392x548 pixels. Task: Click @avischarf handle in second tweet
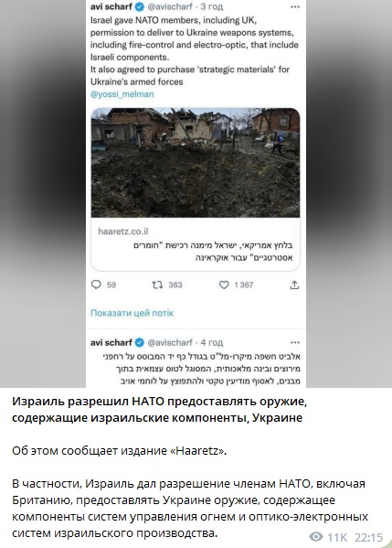pos(170,342)
